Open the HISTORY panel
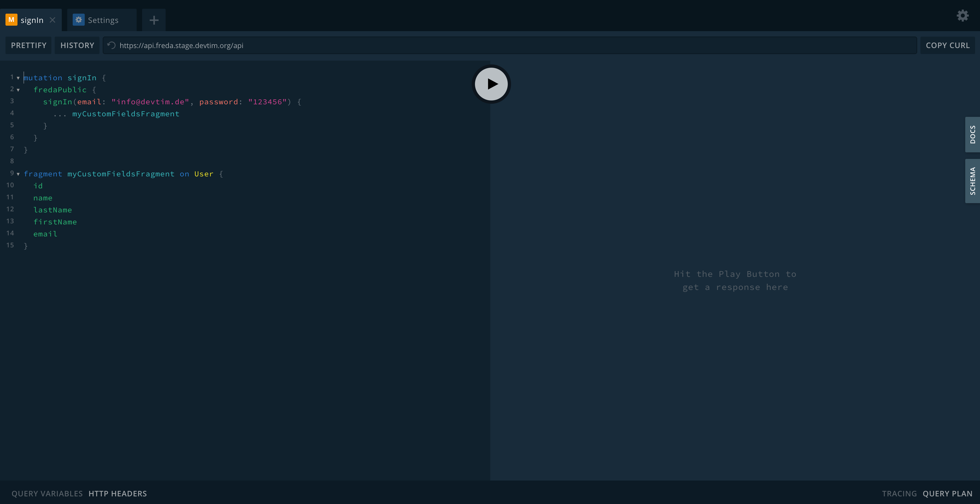This screenshot has height=504, width=980. coord(77,45)
